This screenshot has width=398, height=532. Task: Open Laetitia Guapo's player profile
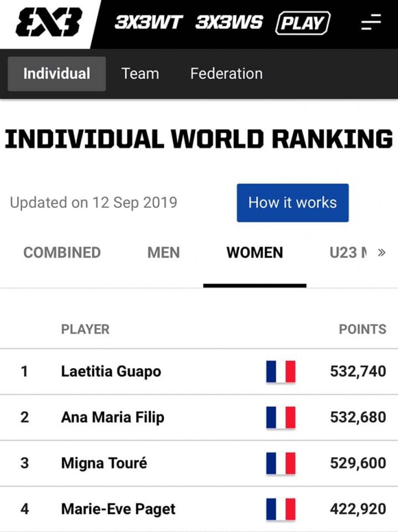point(111,371)
